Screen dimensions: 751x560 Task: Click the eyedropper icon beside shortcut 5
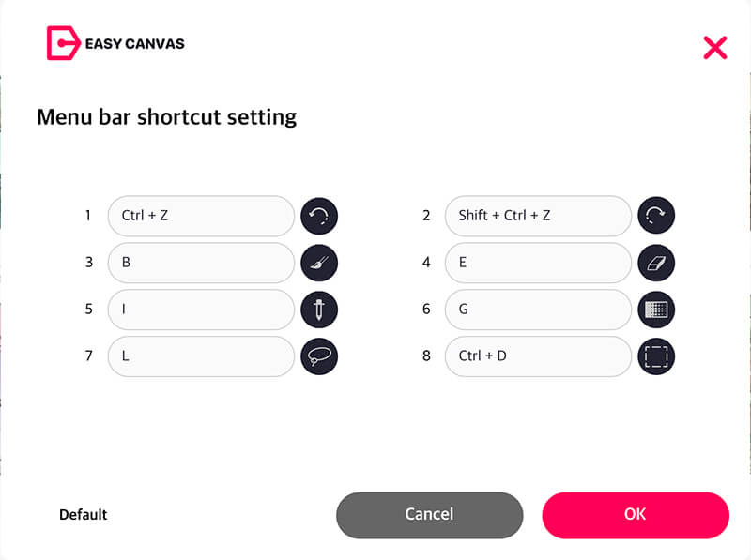[319, 310]
